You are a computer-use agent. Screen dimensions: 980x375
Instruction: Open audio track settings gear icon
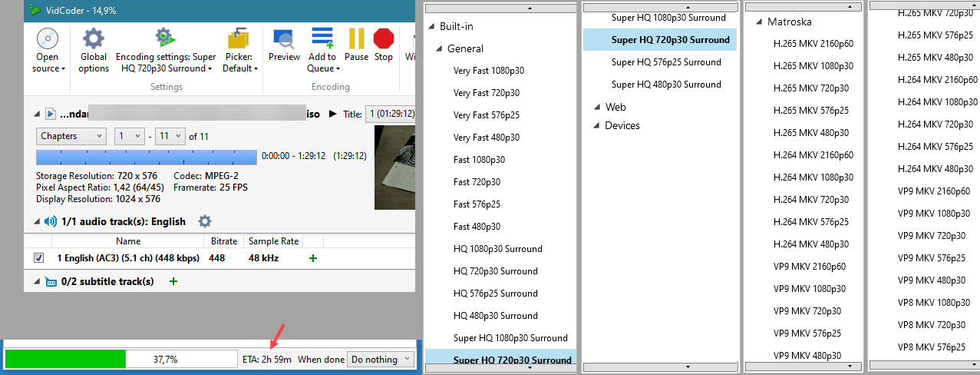click(205, 221)
